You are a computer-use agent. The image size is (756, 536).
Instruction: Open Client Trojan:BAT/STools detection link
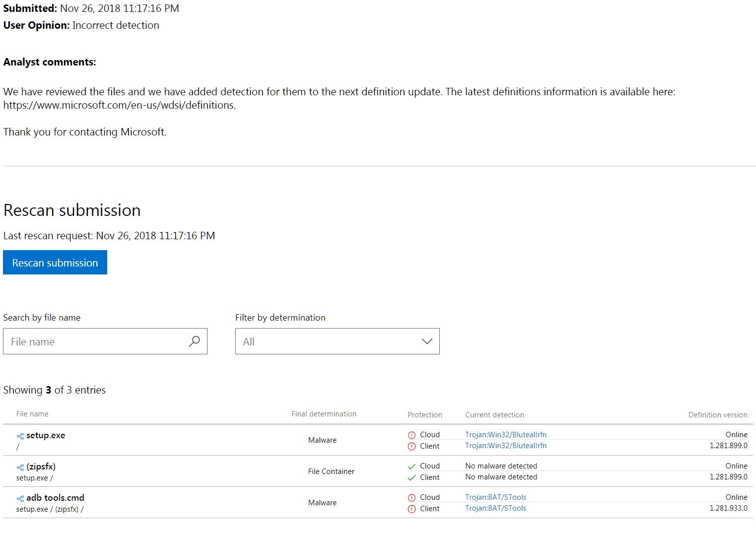495,508
